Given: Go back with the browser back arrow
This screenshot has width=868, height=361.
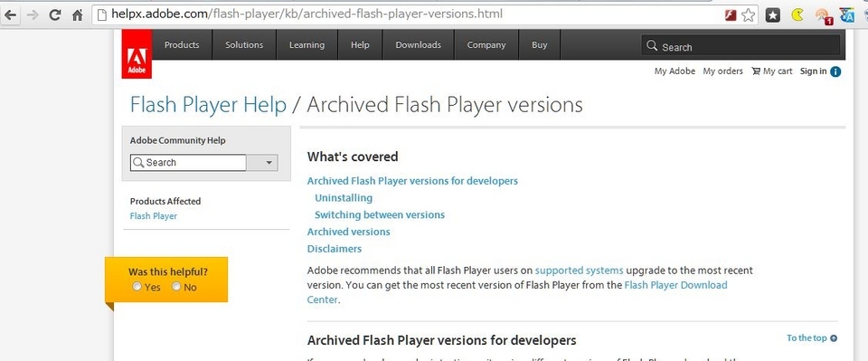Looking at the screenshot, I should [11, 15].
